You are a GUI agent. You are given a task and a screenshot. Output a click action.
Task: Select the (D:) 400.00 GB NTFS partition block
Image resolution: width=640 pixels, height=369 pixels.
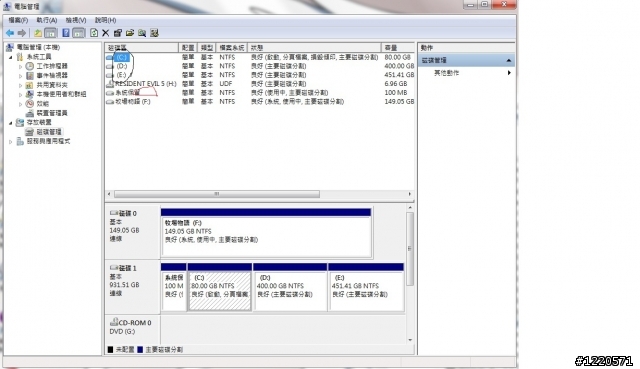click(290, 287)
